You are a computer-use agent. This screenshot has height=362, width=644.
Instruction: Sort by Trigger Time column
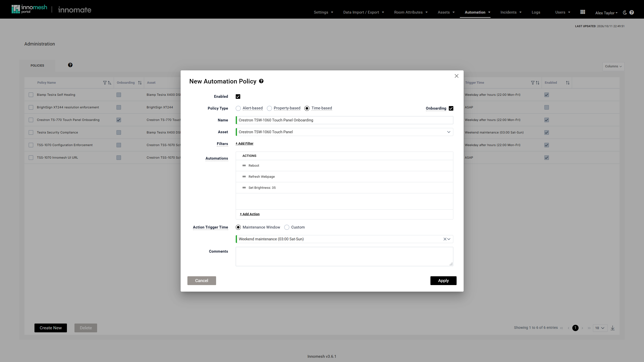(538, 83)
